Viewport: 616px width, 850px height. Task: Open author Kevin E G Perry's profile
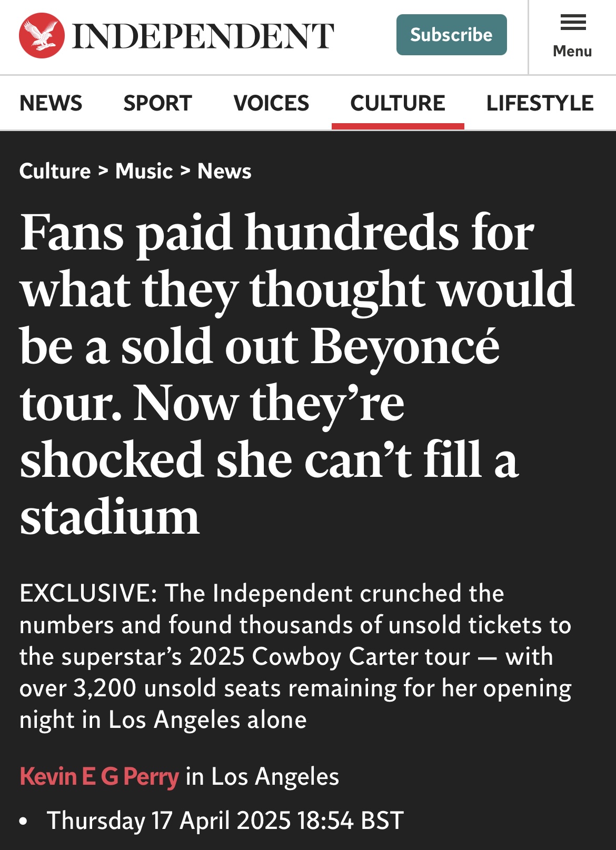(x=100, y=776)
